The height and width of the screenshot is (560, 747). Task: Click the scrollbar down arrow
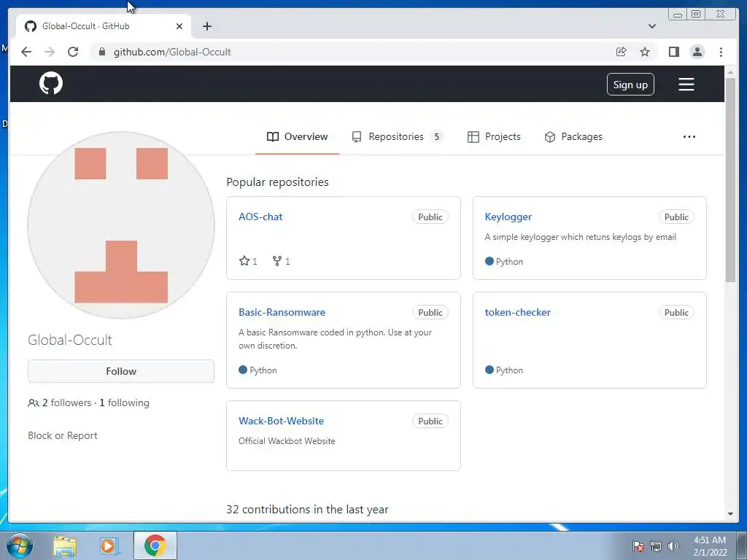pos(730,514)
